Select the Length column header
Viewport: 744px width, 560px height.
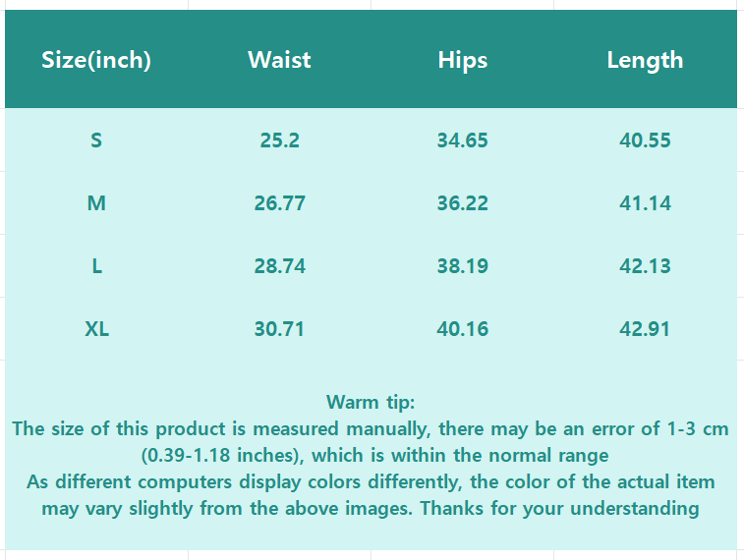[x=645, y=60]
